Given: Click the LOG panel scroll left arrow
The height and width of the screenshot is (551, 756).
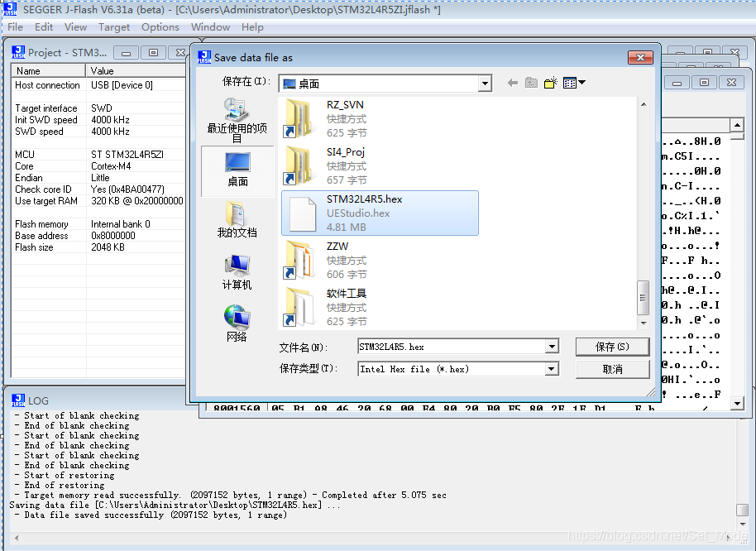Looking at the screenshot, I should pyautogui.click(x=17, y=538).
